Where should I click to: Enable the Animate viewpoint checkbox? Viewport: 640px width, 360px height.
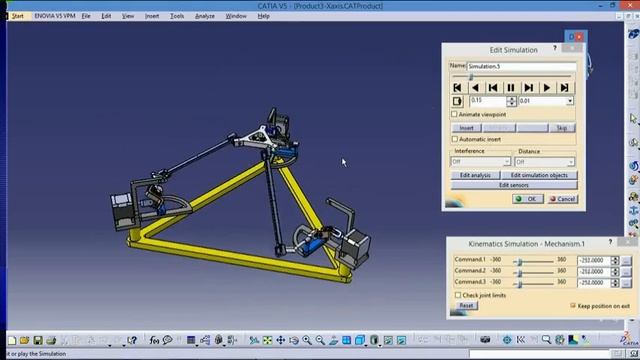click(x=454, y=114)
